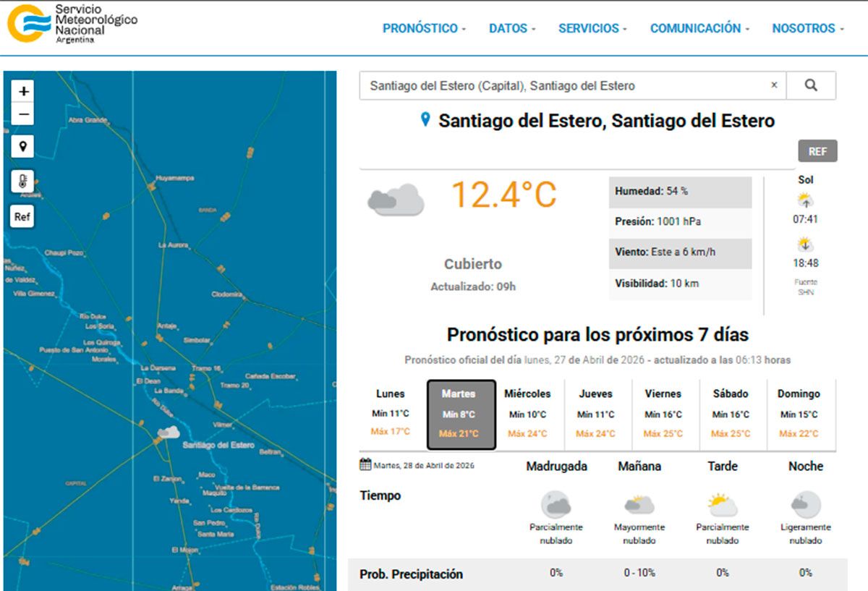Toggle the map temperature thermometer layer
The width and height of the screenshot is (868, 591).
[23, 182]
